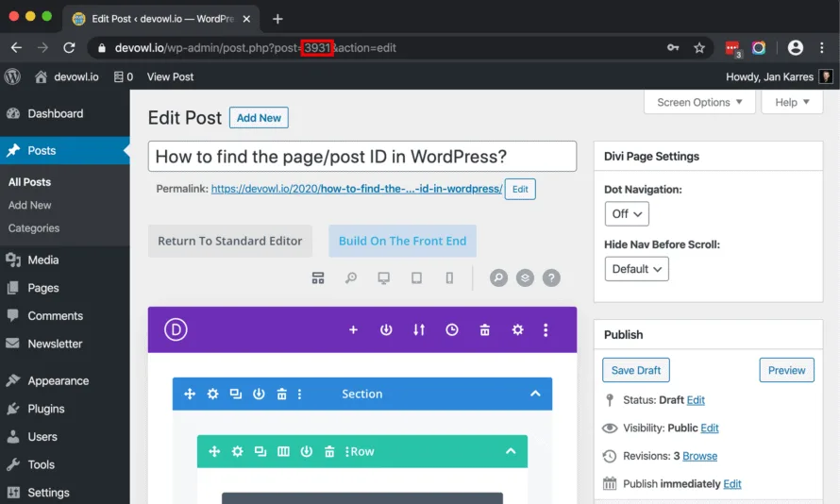Click Edit button next to permalink
The width and height of the screenshot is (840, 504).
pyautogui.click(x=520, y=189)
